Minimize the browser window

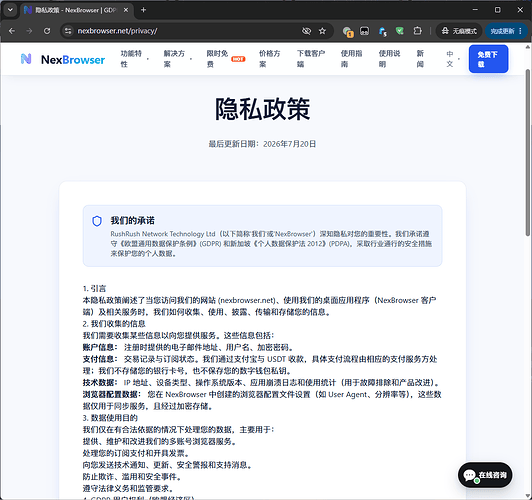tap(475, 10)
